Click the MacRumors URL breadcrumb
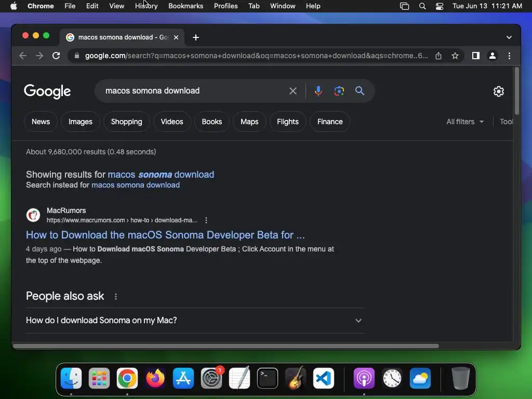532x399 pixels. pos(122,220)
